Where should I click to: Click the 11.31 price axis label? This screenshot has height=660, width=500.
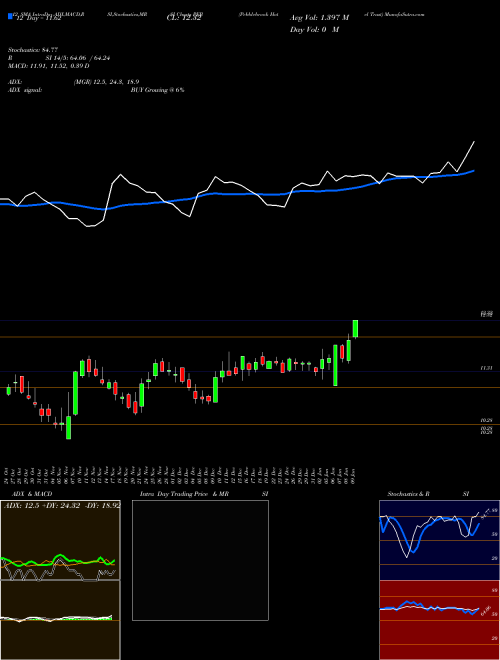click(x=486, y=368)
